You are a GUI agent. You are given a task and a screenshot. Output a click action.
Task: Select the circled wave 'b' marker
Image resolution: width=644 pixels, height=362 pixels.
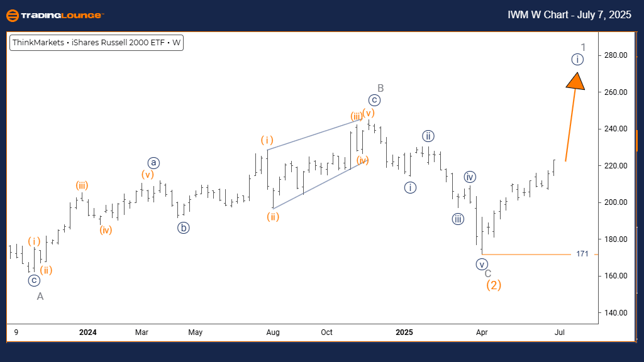pyautogui.click(x=183, y=228)
